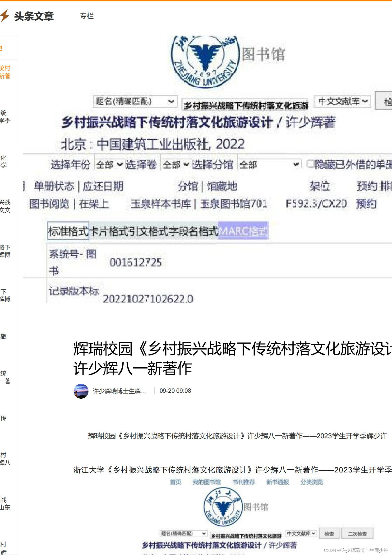Click the location 玉泉样本书库 | 玉泉图书馆701
The width and height of the screenshot is (392, 555).
199,204
